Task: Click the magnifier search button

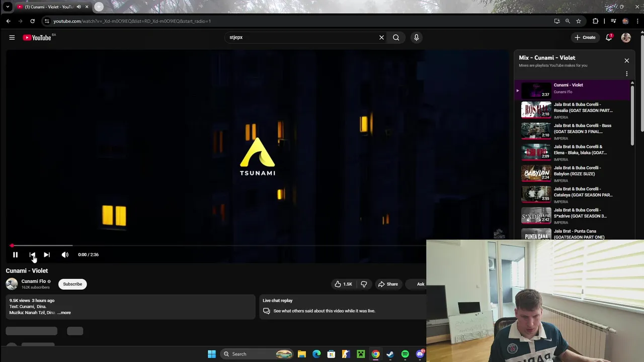Action: (396, 37)
